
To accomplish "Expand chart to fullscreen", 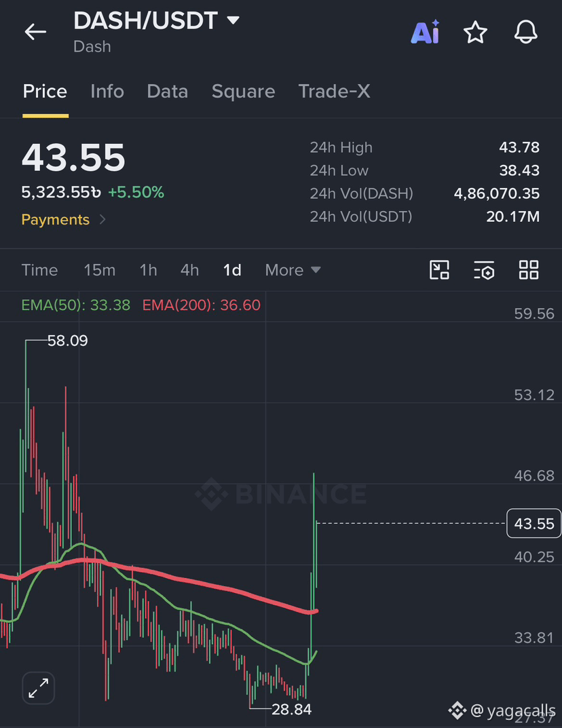I will (x=39, y=687).
